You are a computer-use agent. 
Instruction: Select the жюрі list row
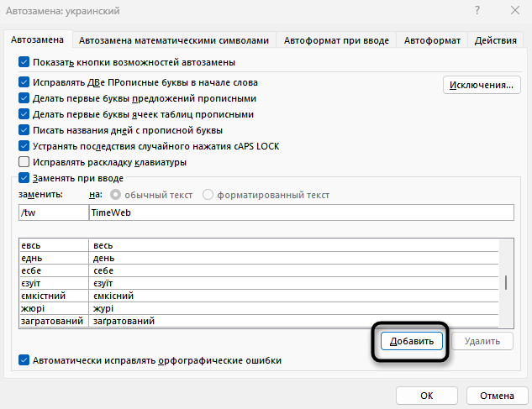pyautogui.click(x=259, y=308)
